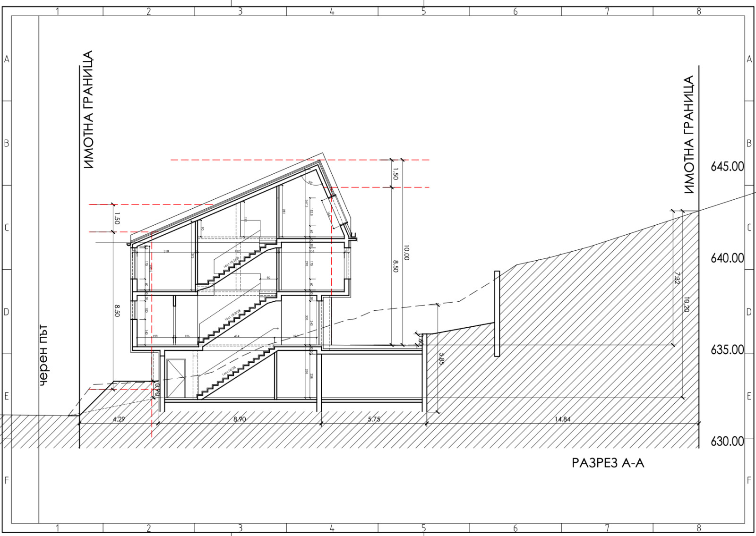The width and height of the screenshot is (756, 536).
Task: Click the РАЗРЕЗ А-А section title
Action: 608,463
